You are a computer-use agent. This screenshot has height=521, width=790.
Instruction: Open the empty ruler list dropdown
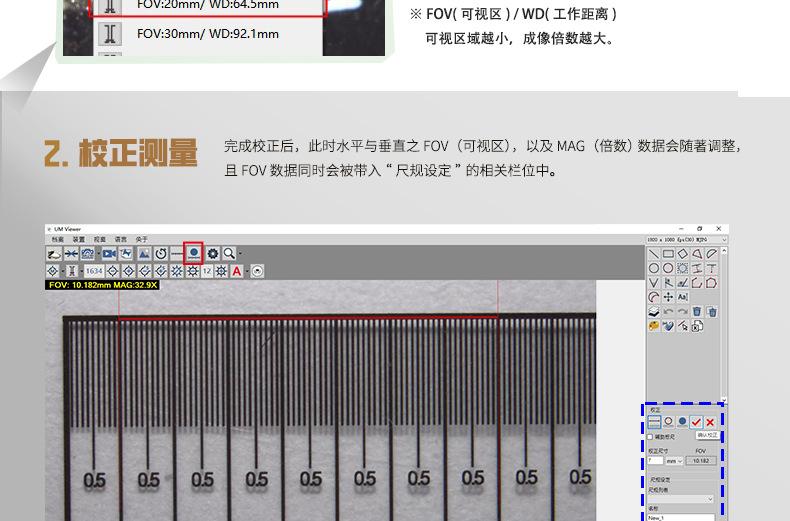point(682,498)
